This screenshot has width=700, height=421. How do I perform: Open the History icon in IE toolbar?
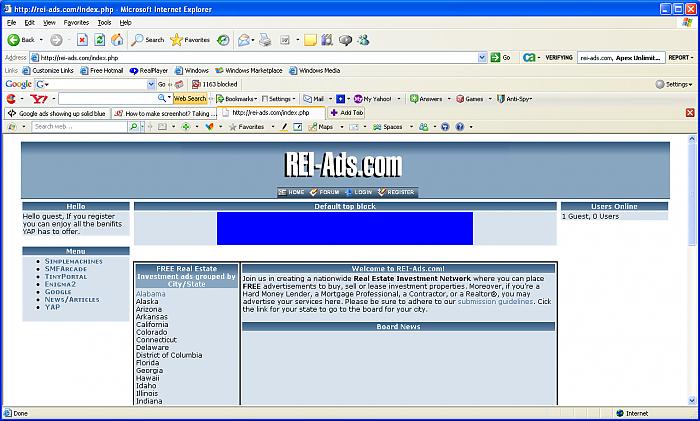click(x=223, y=40)
